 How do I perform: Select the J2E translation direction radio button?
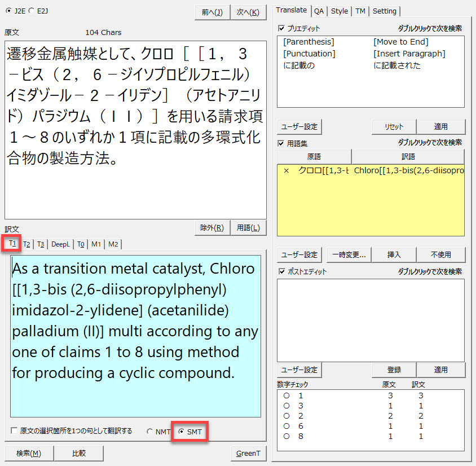click(8, 10)
